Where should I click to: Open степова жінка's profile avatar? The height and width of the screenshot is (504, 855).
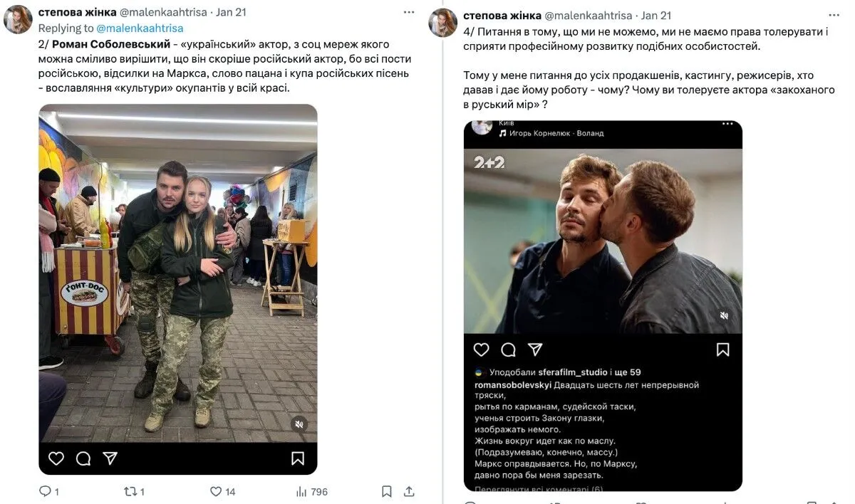(x=16, y=18)
